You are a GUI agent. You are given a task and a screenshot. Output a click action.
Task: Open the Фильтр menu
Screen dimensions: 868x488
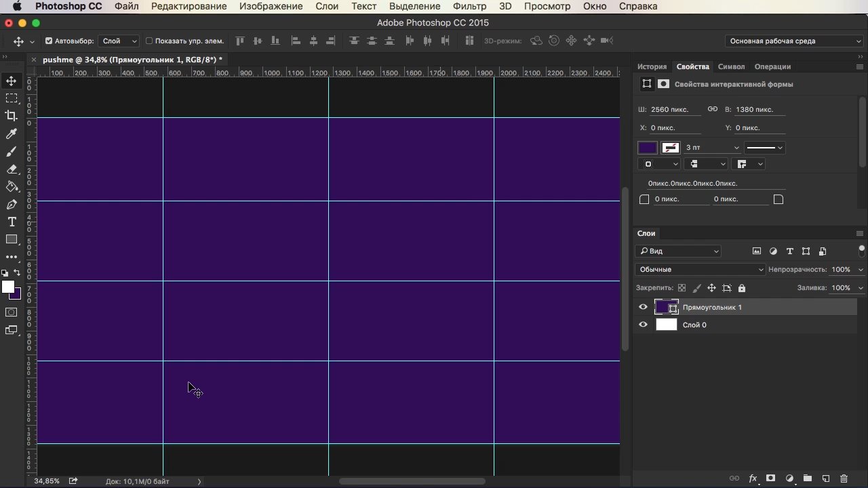(x=469, y=6)
